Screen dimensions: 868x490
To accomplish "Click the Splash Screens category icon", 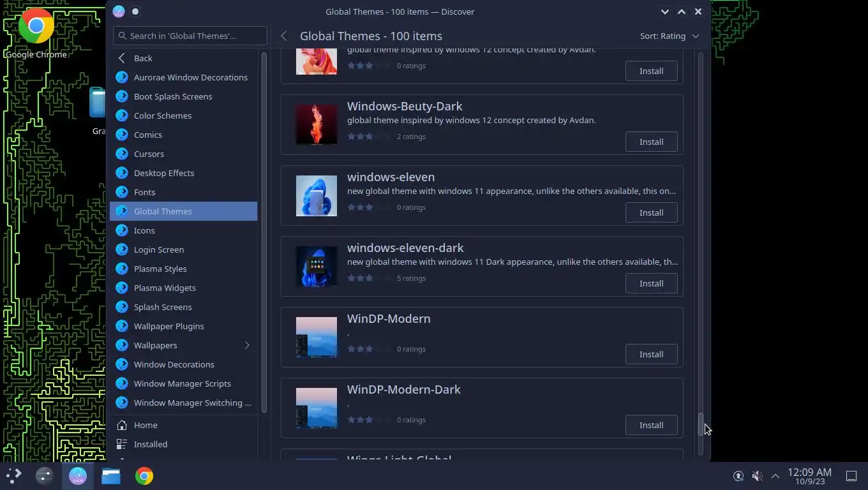I will pos(122,307).
